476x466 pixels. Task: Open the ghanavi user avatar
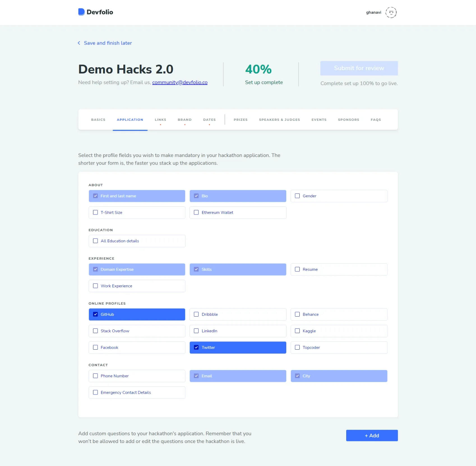pyautogui.click(x=391, y=12)
